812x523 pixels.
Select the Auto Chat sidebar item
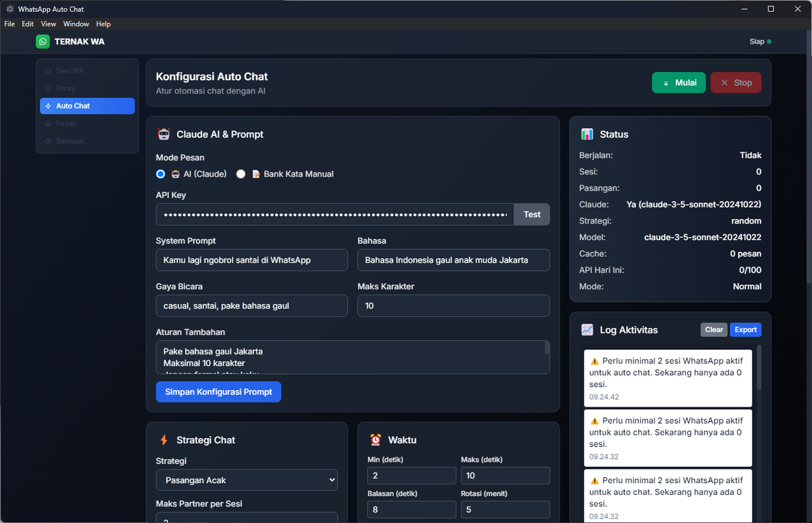(87, 106)
